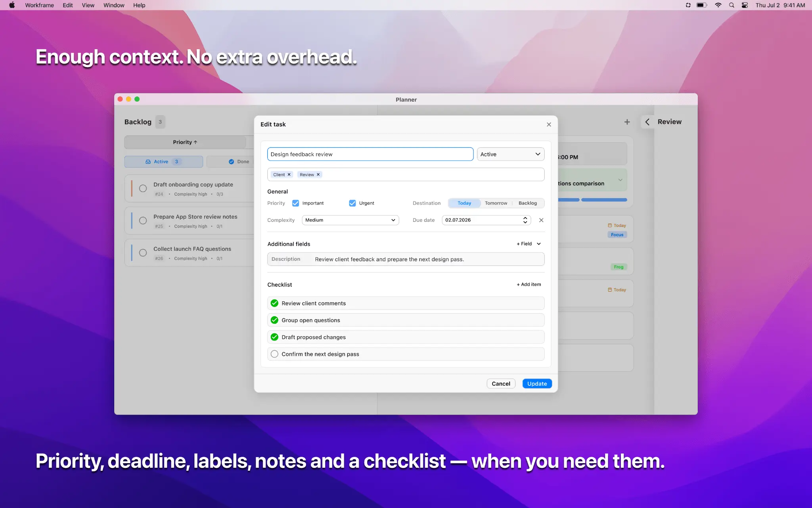This screenshot has width=812, height=508.
Task: Open the Active status dropdown
Action: click(x=510, y=154)
